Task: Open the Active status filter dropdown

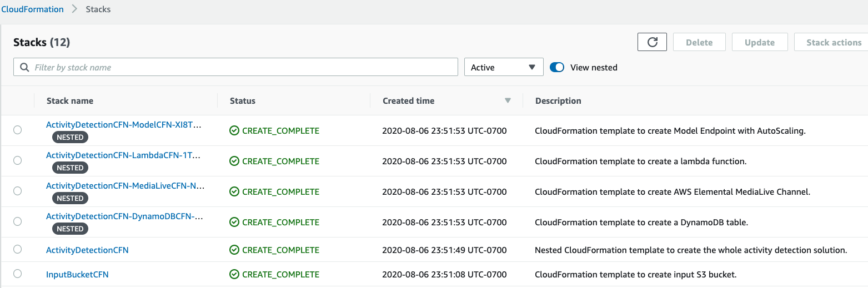Action: coord(504,67)
